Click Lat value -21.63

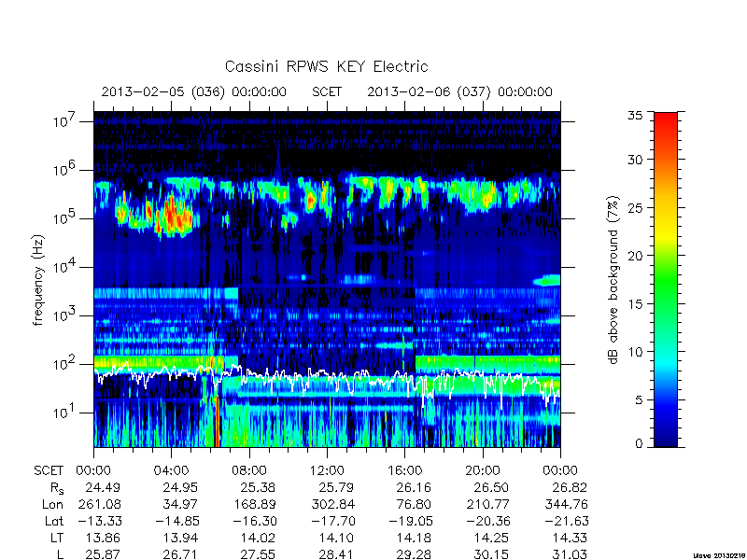click(x=567, y=521)
